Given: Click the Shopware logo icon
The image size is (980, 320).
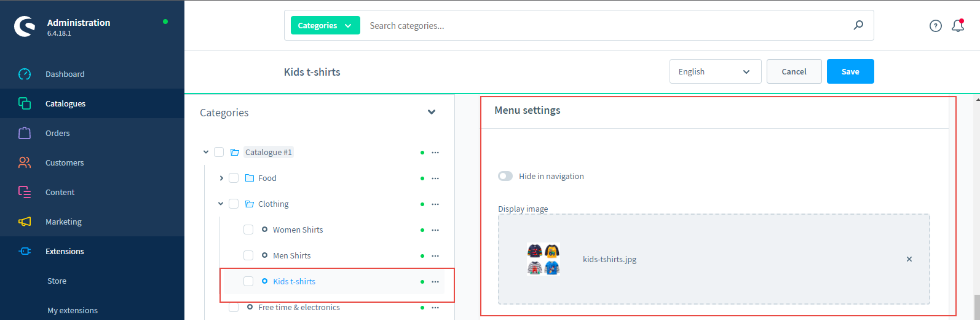Looking at the screenshot, I should [25, 26].
